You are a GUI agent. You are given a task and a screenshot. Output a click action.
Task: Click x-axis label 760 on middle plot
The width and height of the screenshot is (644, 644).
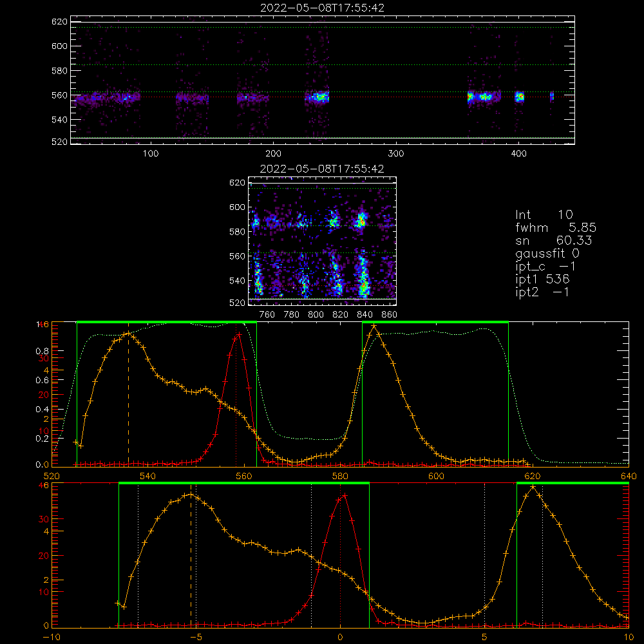click(x=267, y=315)
